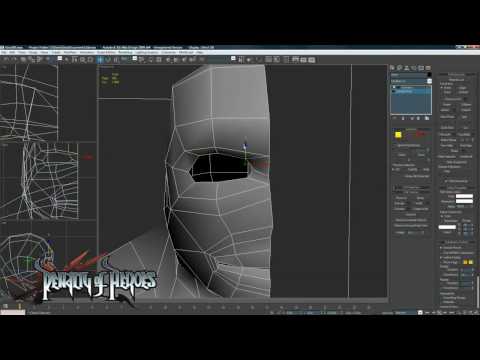Click the object color swatch beside name field
The image size is (480, 360).
coord(429,75)
